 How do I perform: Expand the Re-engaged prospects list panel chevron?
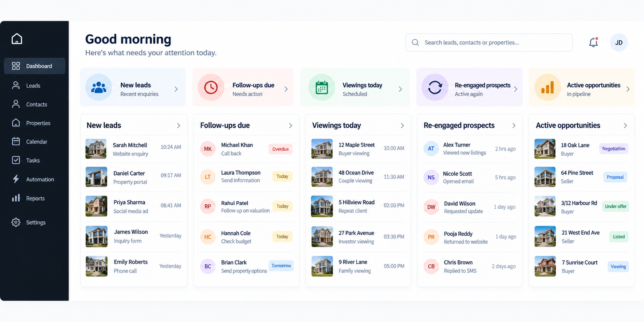(514, 125)
